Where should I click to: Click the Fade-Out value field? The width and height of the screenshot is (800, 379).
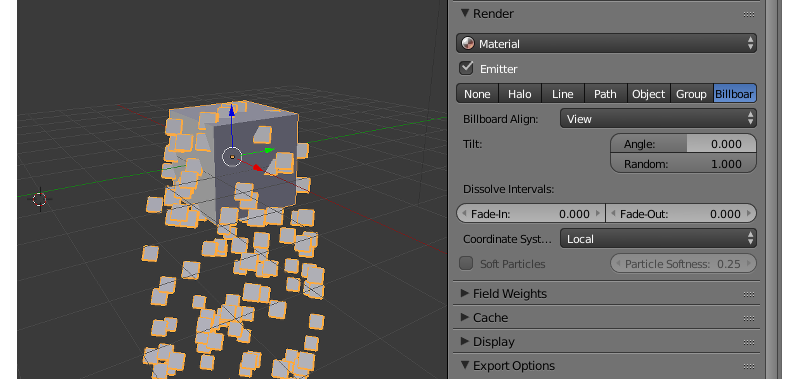[x=681, y=214]
